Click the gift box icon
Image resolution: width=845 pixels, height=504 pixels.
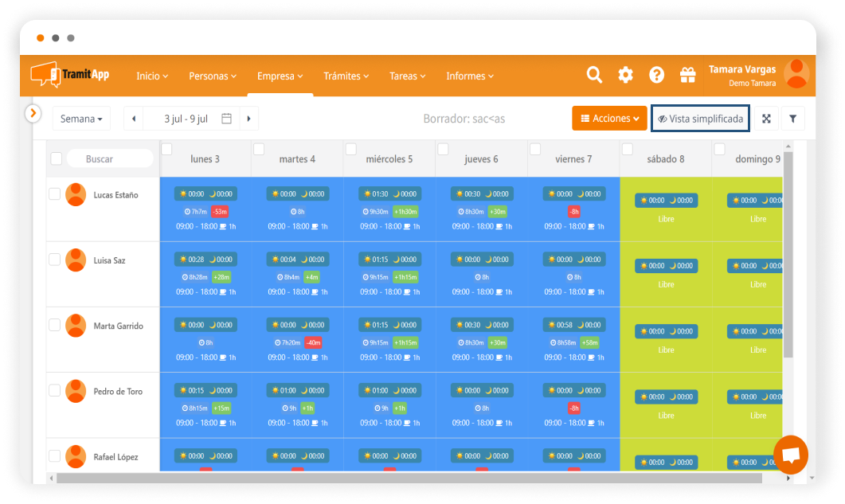click(x=687, y=75)
